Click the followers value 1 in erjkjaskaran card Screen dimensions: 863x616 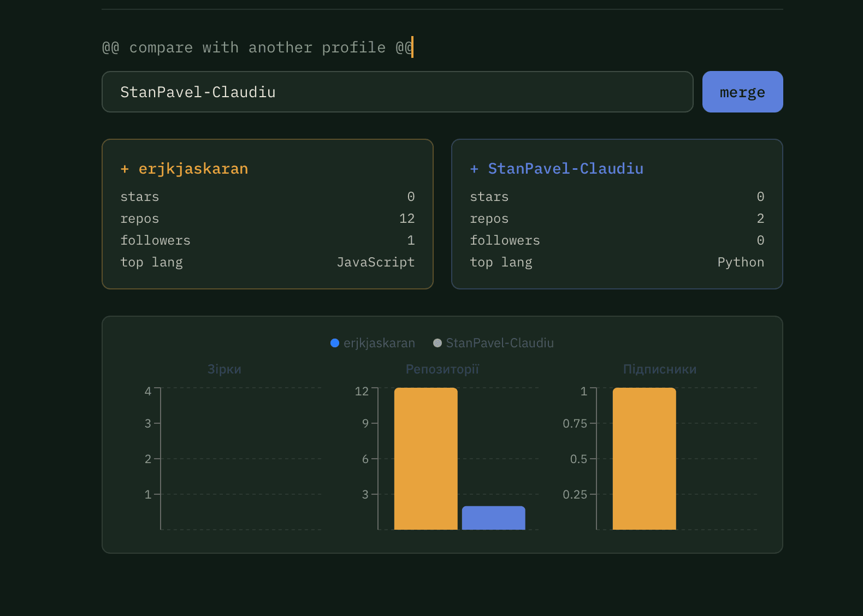(x=411, y=240)
